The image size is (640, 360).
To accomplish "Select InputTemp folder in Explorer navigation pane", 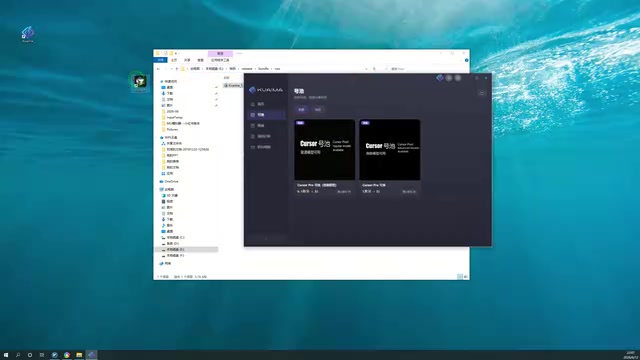I will point(174,117).
